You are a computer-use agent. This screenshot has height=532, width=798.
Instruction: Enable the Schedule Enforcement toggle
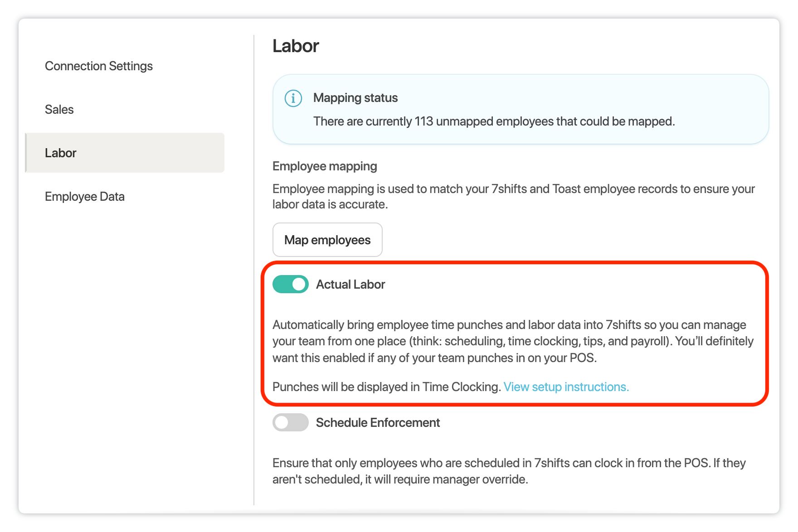(291, 422)
